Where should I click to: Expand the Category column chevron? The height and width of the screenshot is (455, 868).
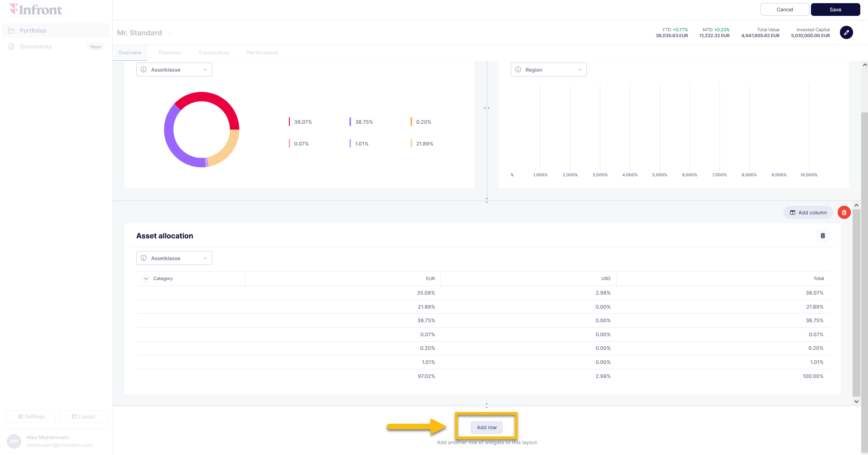pyautogui.click(x=146, y=279)
